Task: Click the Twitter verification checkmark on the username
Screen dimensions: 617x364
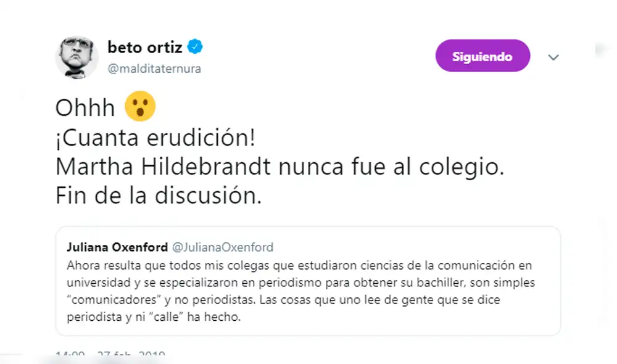Action: [194, 45]
